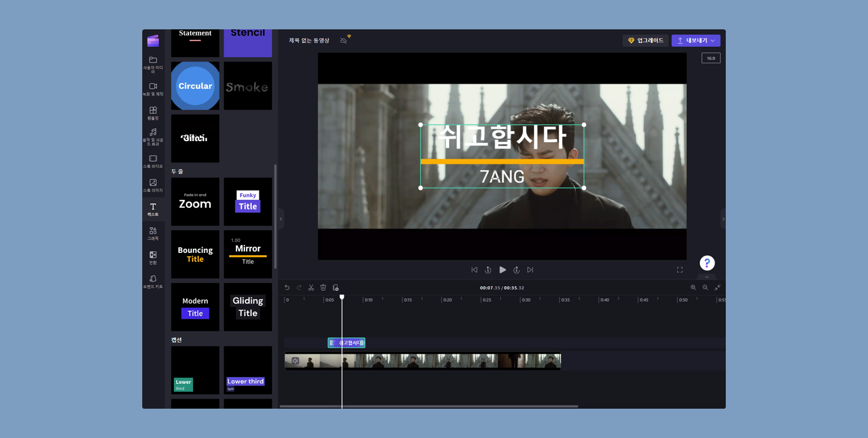Open the 음악 및 사운드 효과 section
Viewport: 868px width, 438px height.
click(x=153, y=137)
